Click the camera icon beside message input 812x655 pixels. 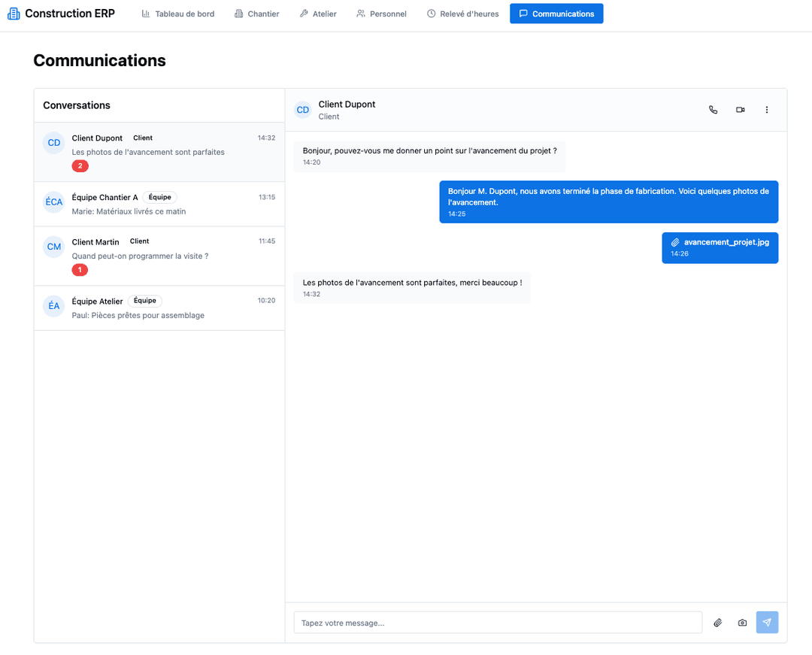point(742,623)
